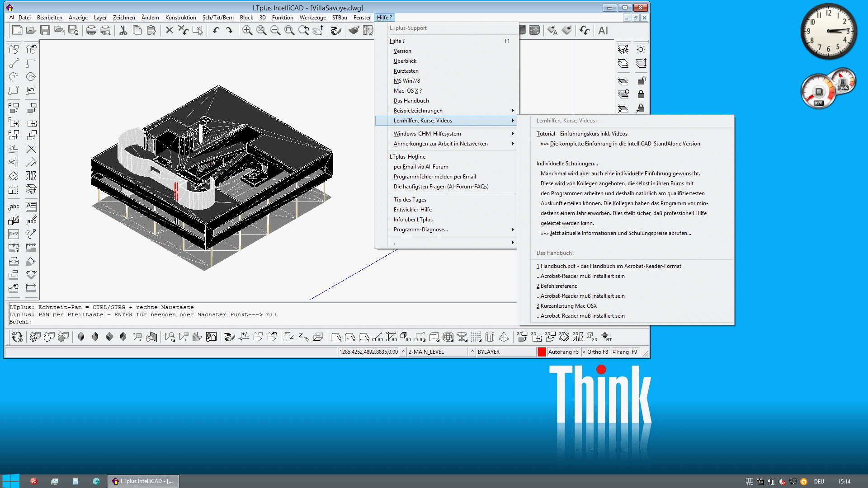Toggle Fang F9 snap in status bar
The image size is (868, 488).
[626, 352]
